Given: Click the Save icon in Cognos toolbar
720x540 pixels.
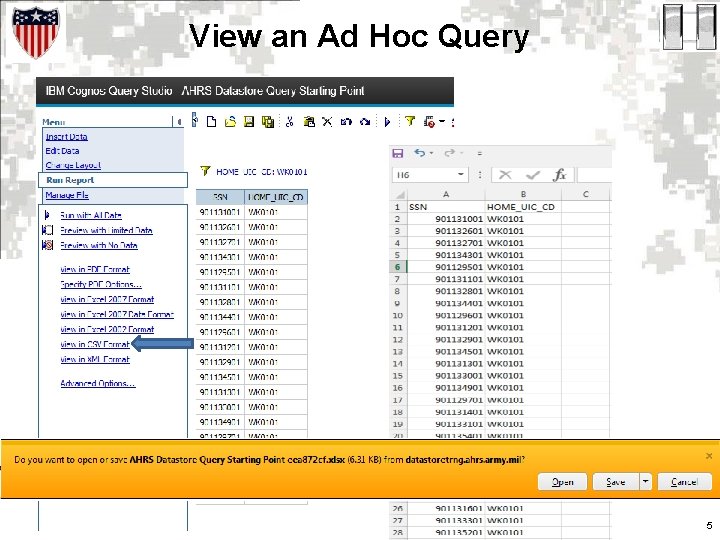Looking at the screenshot, I should (x=249, y=122).
